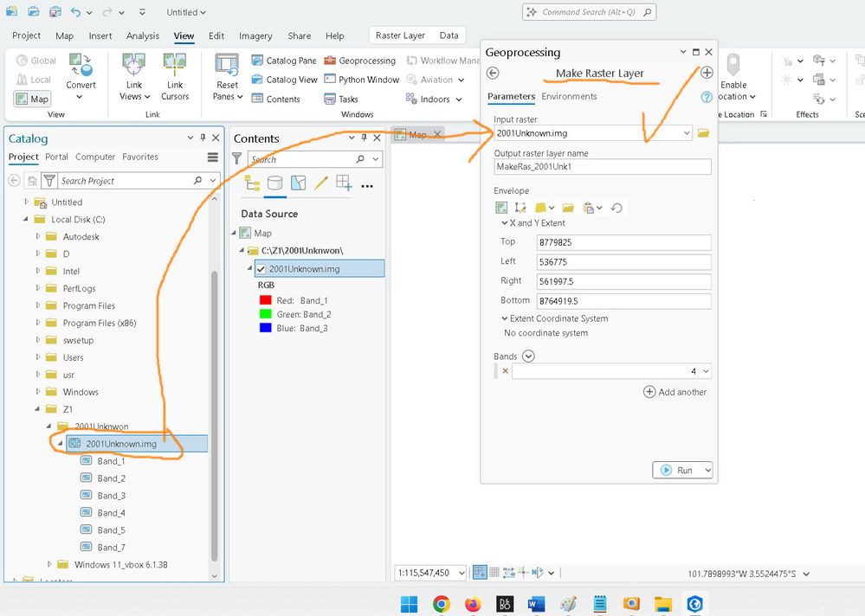Open the band number dropdown
Image resolution: width=865 pixels, height=616 pixels.
[x=706, y=371]
